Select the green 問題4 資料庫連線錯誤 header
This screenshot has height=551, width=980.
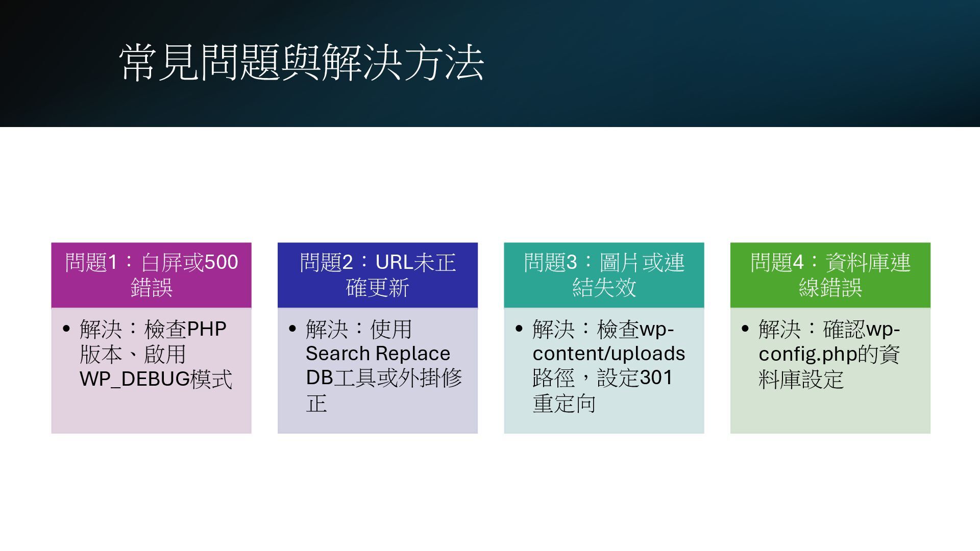(x=830, y=275)
